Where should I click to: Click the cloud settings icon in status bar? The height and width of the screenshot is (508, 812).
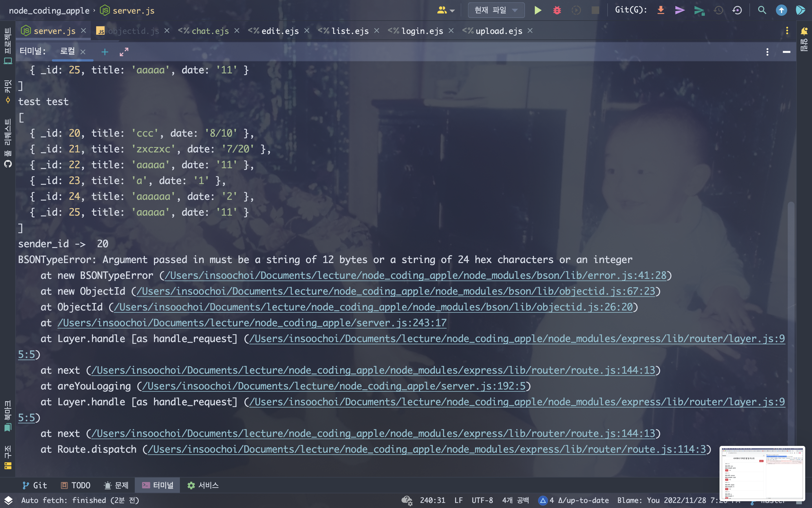407,501
